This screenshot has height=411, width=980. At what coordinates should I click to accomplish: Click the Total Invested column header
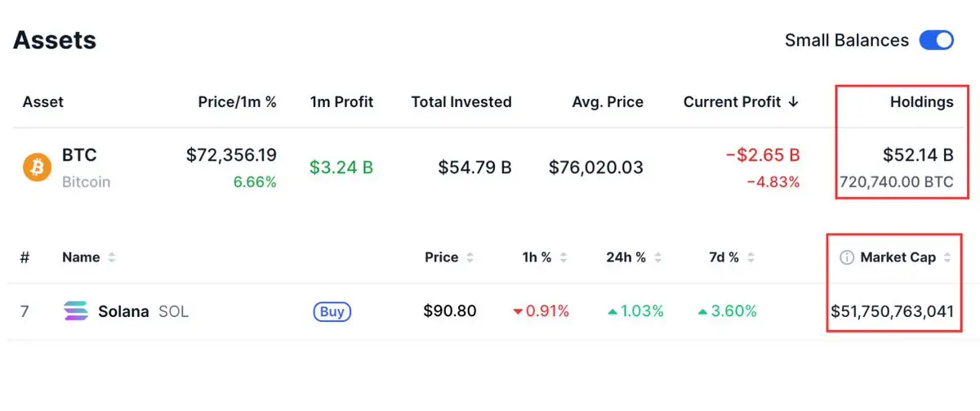pos(461,102)
